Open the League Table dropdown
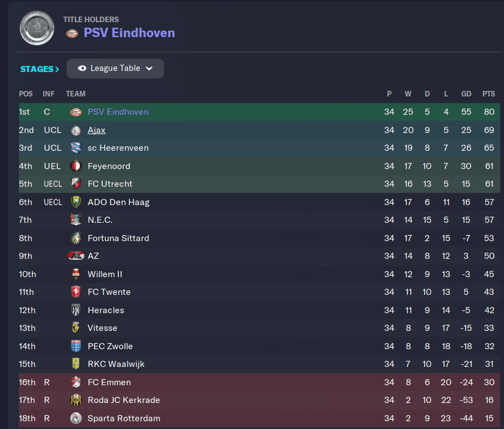 [x=115, y=68]
